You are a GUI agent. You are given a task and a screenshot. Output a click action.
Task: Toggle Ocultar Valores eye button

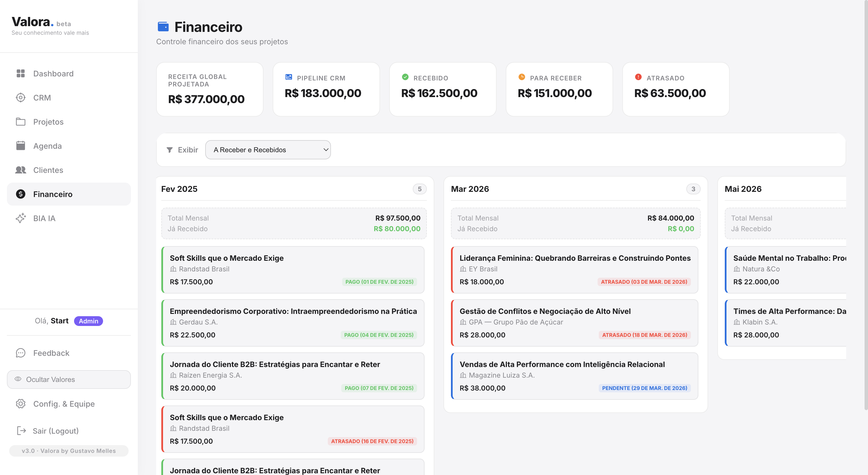(69, 380)
